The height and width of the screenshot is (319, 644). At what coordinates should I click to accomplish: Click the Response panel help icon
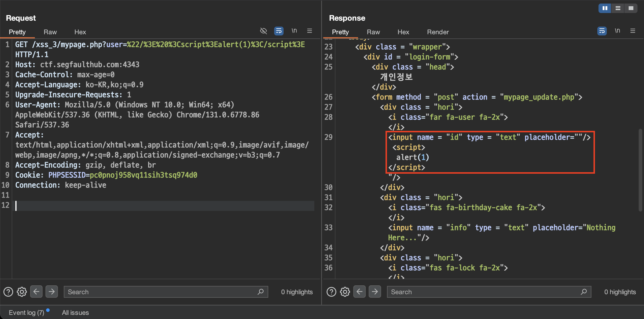(x=331, y=292)
